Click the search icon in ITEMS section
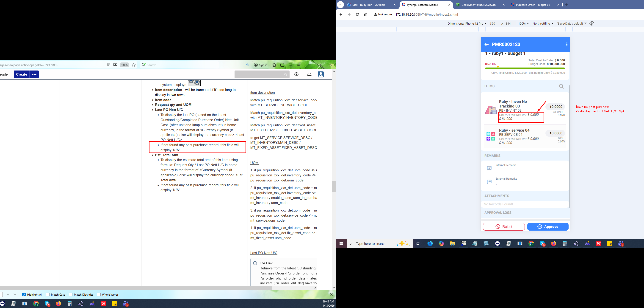The width and height of the screenshot is (644, 308). (x=561, y=86)
